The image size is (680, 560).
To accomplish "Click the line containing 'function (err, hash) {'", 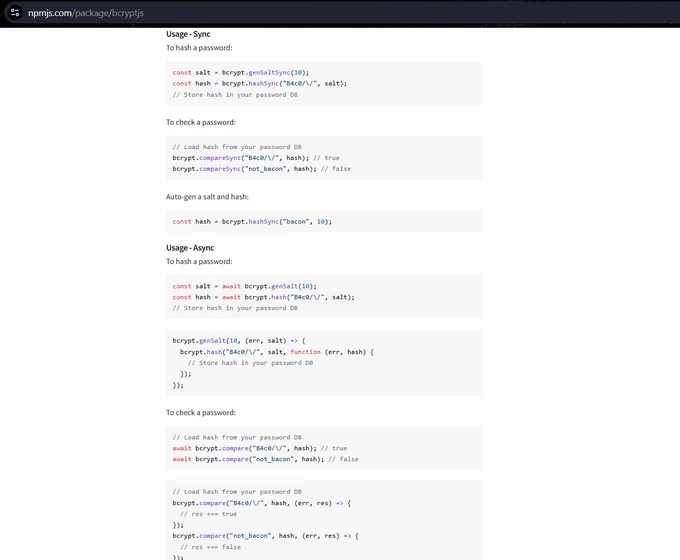I will [277, 352].
